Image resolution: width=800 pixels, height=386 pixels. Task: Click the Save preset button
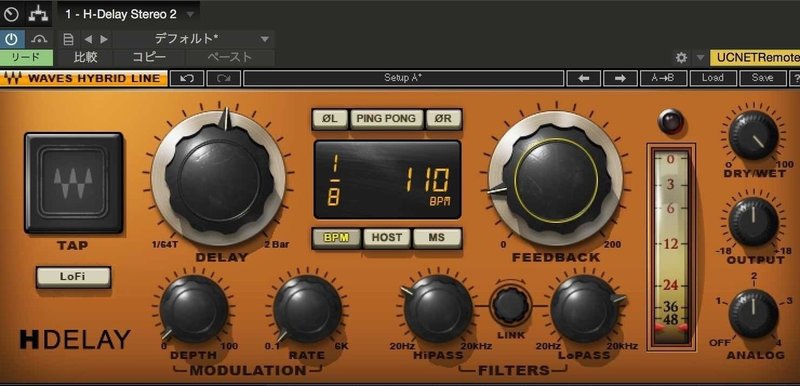pyautogui.click(x=762, y=78)
